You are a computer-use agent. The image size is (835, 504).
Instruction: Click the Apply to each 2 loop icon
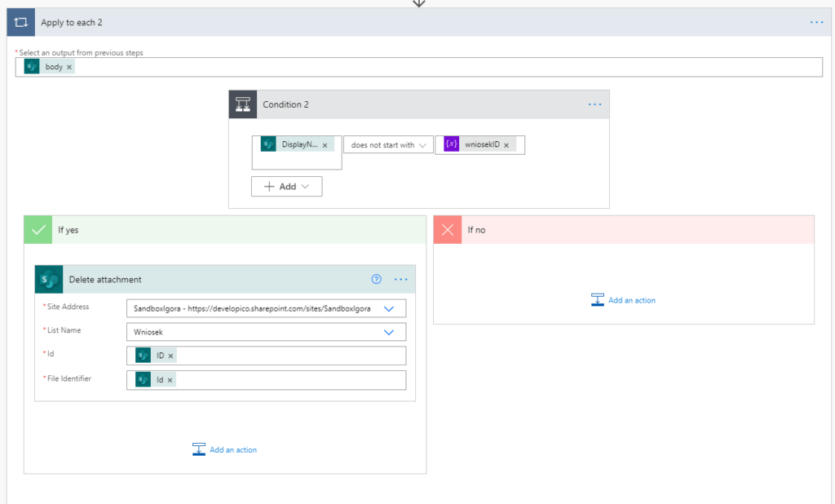(20, 22)
